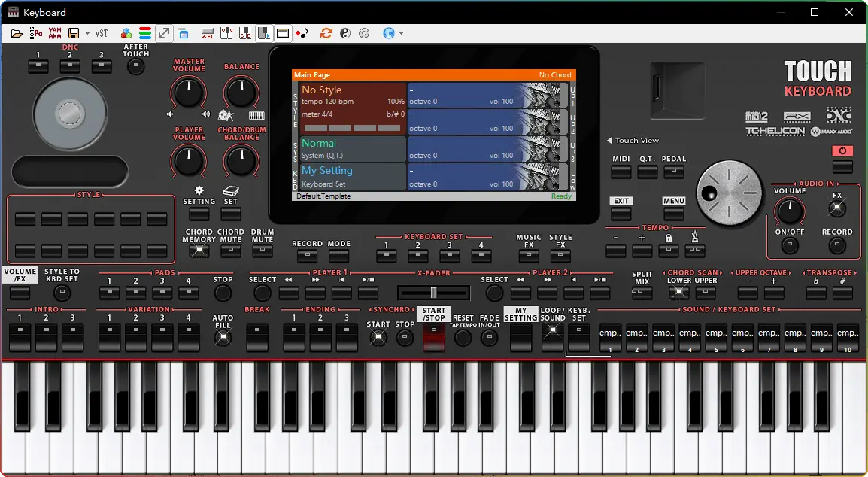Screen dimensions: 868x477
Task: Toggle Audio In ON/OFF button
Action: pyautogui.click(x=790, y=246)
